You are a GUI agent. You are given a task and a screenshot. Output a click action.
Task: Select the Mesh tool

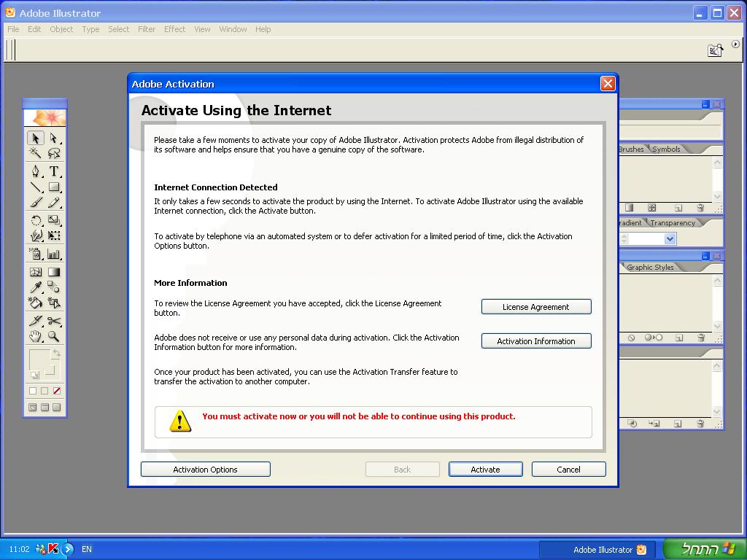[35, 272]
